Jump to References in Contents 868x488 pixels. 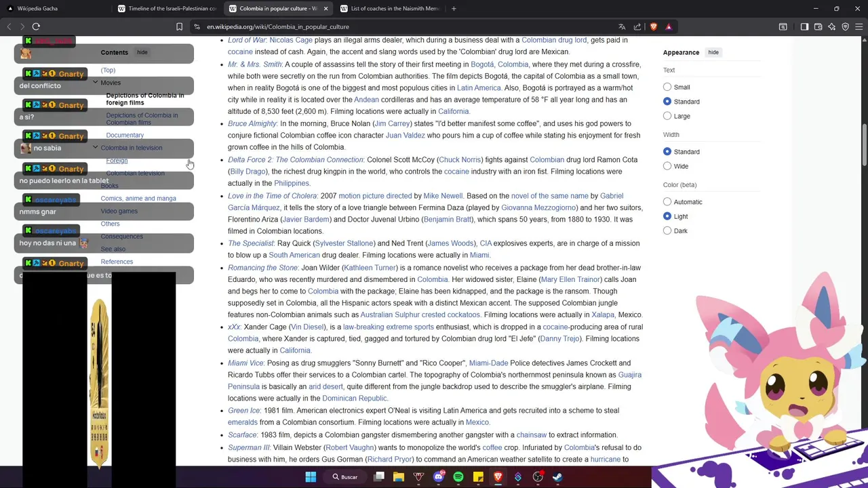pyautogui.click(x=117, y=262)
